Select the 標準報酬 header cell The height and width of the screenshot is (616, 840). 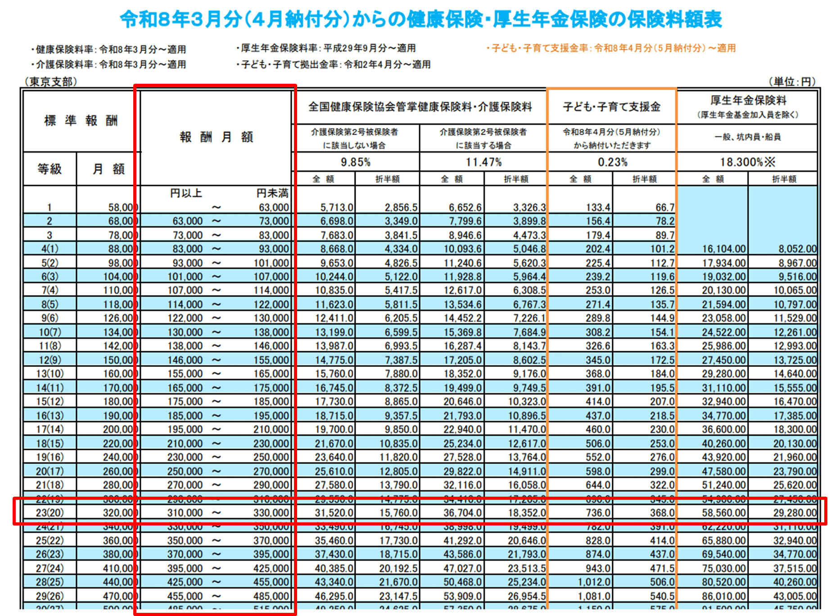pos(81,121)
